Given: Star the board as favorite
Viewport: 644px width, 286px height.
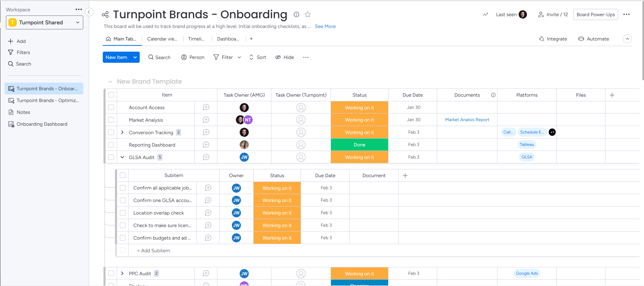Looking at the screenshot, I should pos(307,14).
